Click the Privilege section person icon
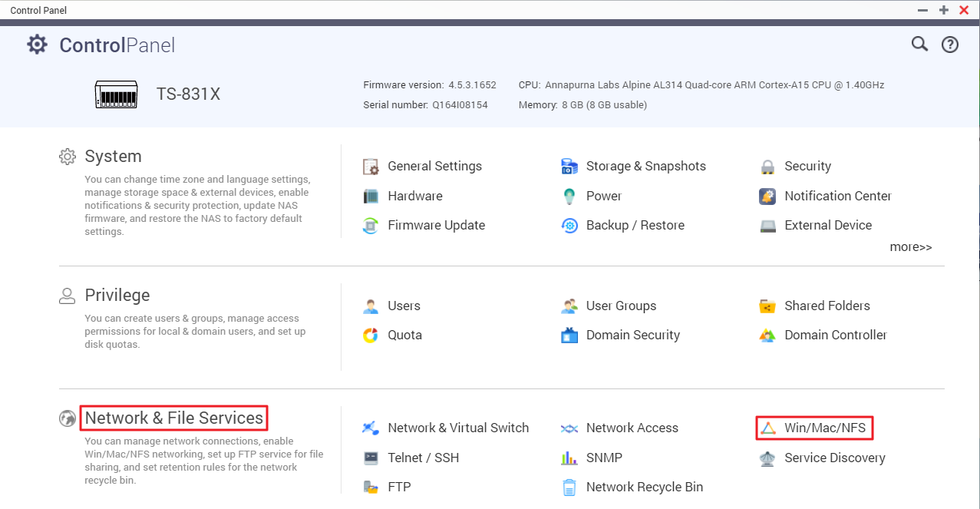The width and height of the screenshot is (980, 509). tap(68, 296)
